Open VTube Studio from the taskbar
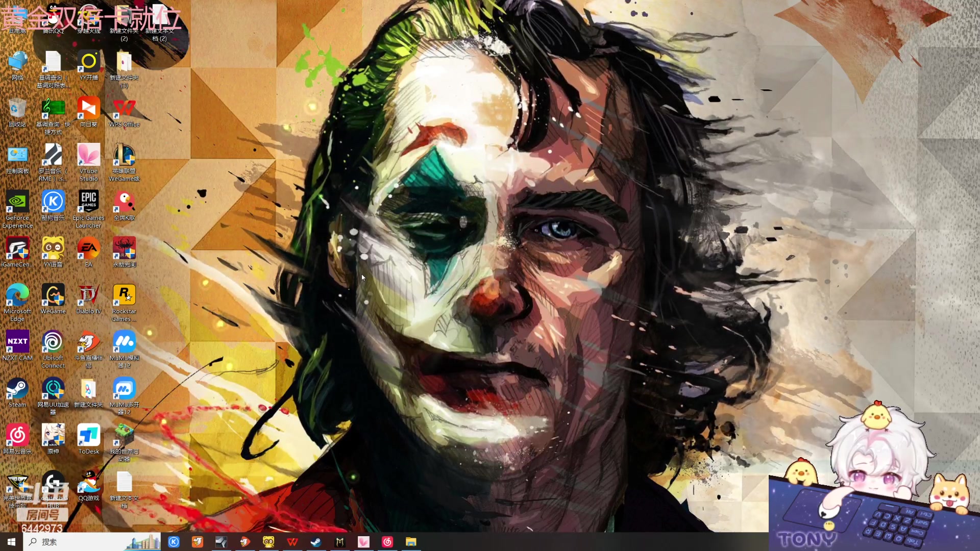 click(363, 542)
